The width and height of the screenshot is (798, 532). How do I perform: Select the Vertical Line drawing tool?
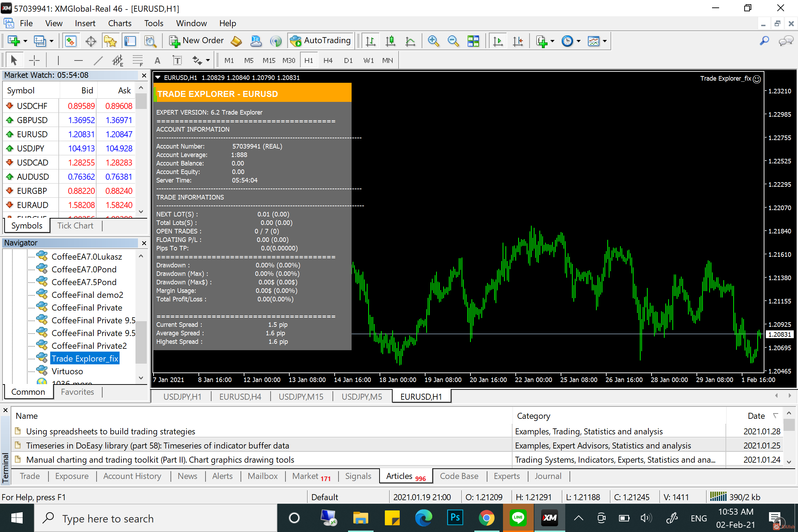coord(58,60)
